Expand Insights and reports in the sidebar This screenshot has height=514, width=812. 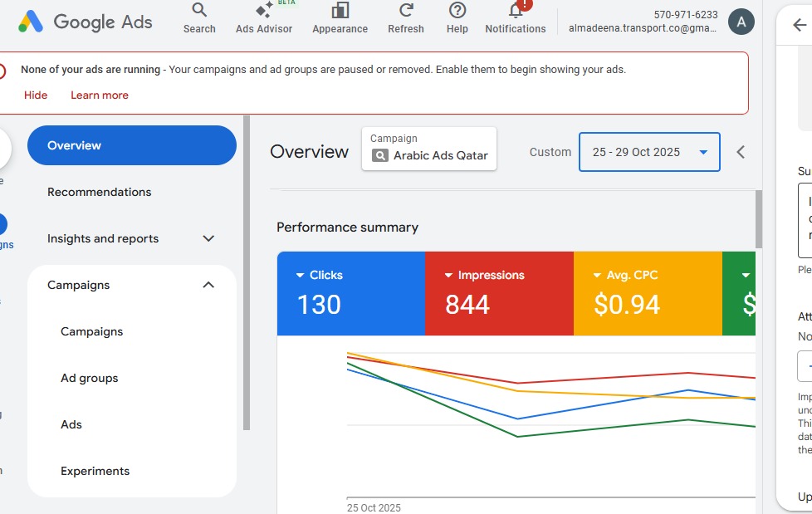click(x=208, y=238)
